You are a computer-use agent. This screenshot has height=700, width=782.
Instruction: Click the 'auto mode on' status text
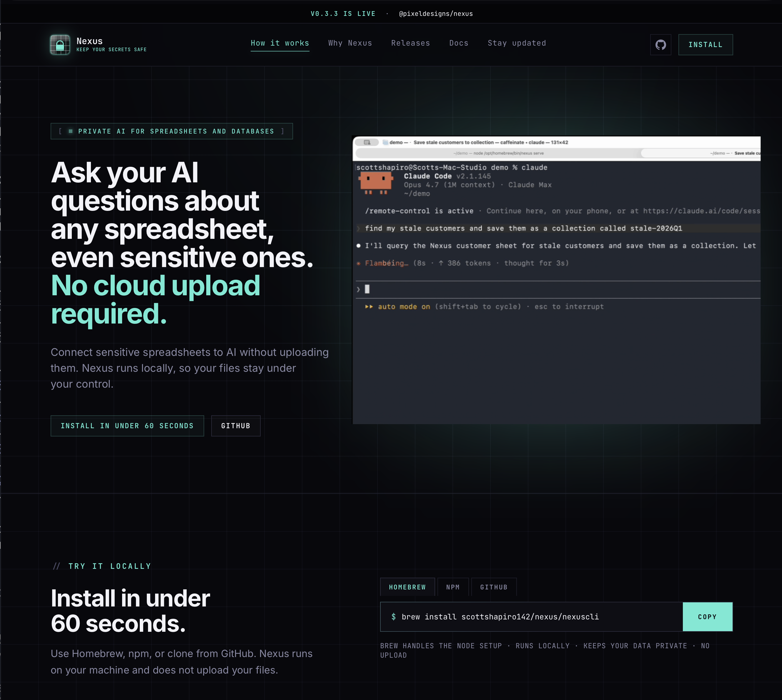404,306
